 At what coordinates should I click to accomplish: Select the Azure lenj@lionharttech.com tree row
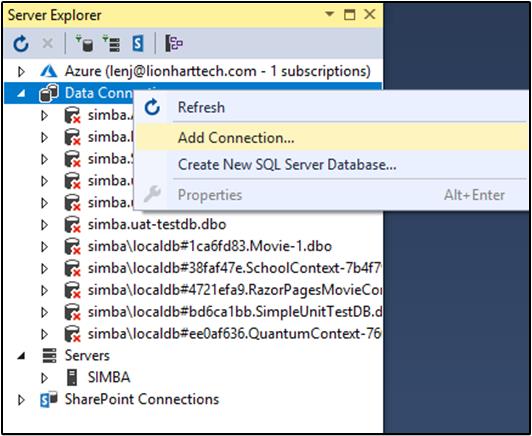click(217, 71)
